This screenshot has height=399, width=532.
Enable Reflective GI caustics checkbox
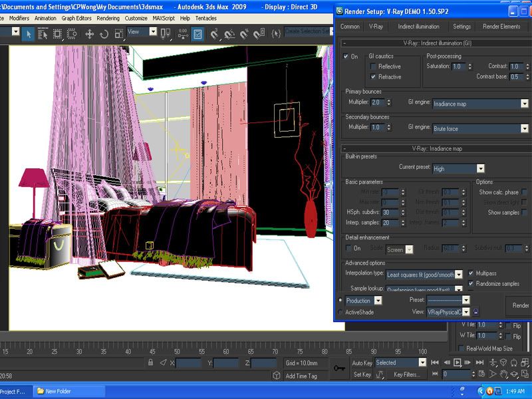click(374, 66)
